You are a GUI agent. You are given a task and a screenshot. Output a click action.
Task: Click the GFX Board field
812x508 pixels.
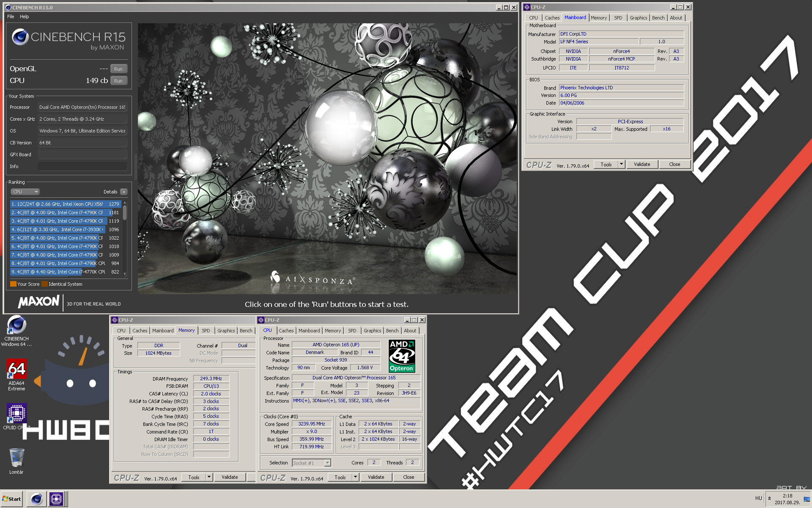click(82, 155)
